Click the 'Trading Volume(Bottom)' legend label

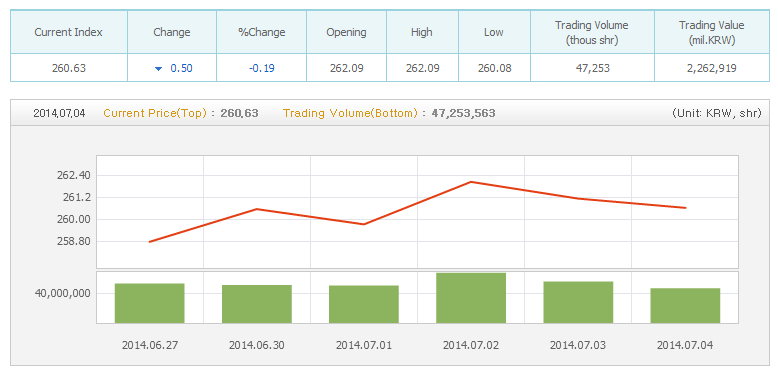pos(350,113)
